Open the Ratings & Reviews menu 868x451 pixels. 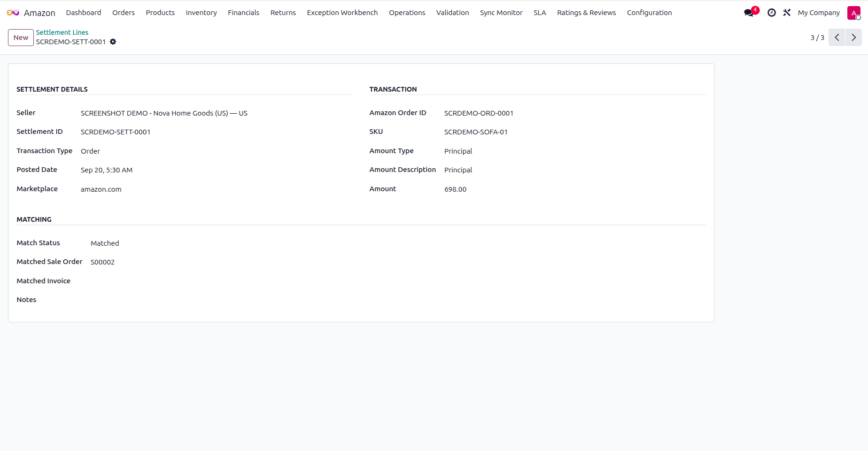click(586, 13)
